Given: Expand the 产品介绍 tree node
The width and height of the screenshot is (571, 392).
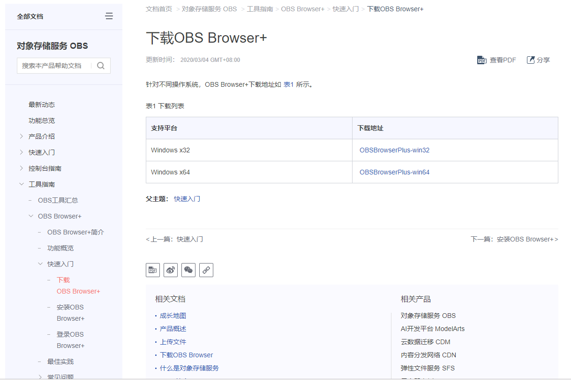Looking at the screenshot, I should point(22,136).
